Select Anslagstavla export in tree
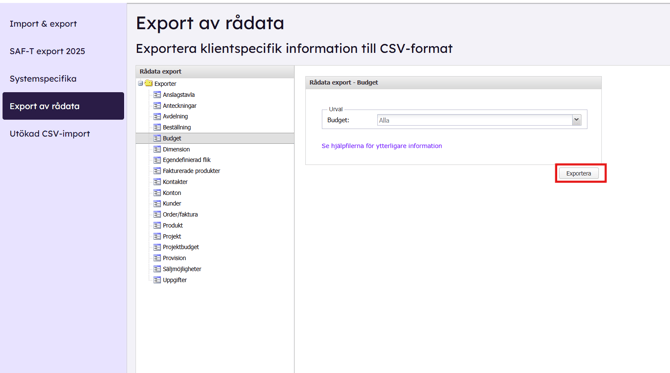The height and width of the screenshot is (373, 670). click(x=179, y=95)
